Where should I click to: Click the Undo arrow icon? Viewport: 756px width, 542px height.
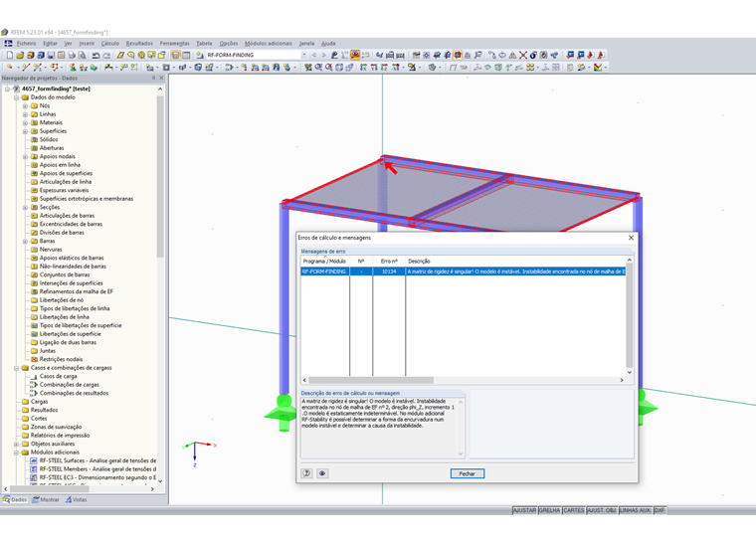coord(95,55)
